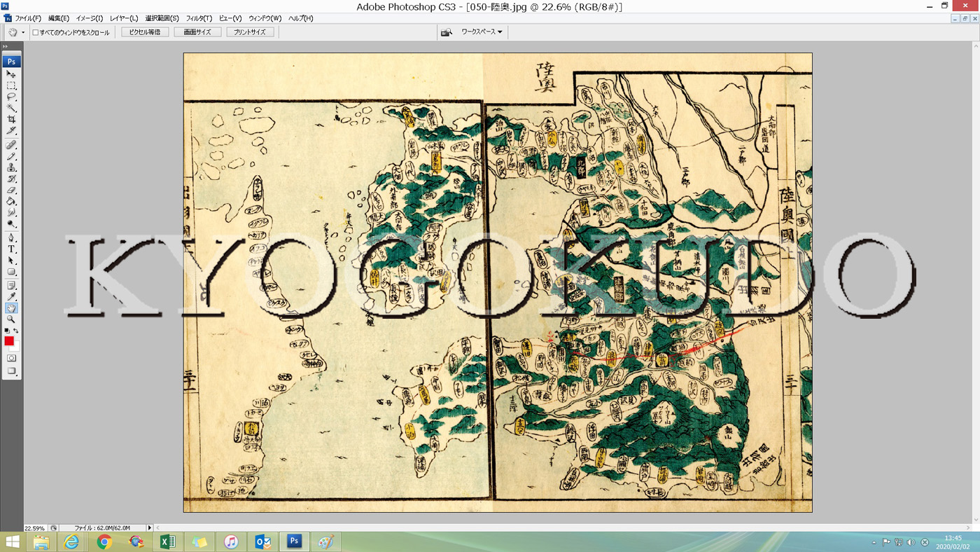The width and height of the screenshot is (980, 552).
Task: Select the Notes tool
Action: (x=11, y=286)
